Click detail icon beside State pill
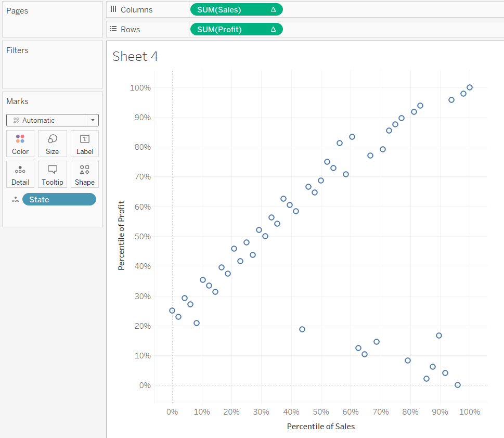This screenshot has width=504, height=438. point(16,200)
